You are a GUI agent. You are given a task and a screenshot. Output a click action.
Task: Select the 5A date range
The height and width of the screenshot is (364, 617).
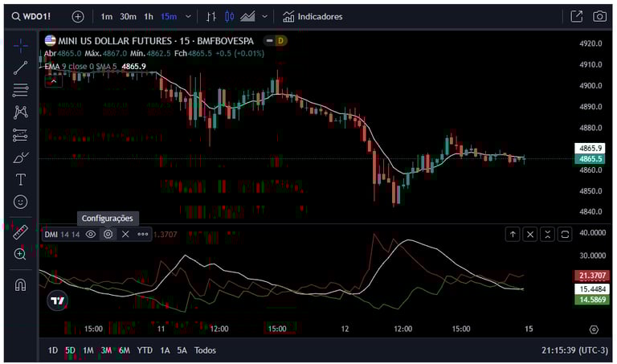pyautogui.click(x=182, y=350)
